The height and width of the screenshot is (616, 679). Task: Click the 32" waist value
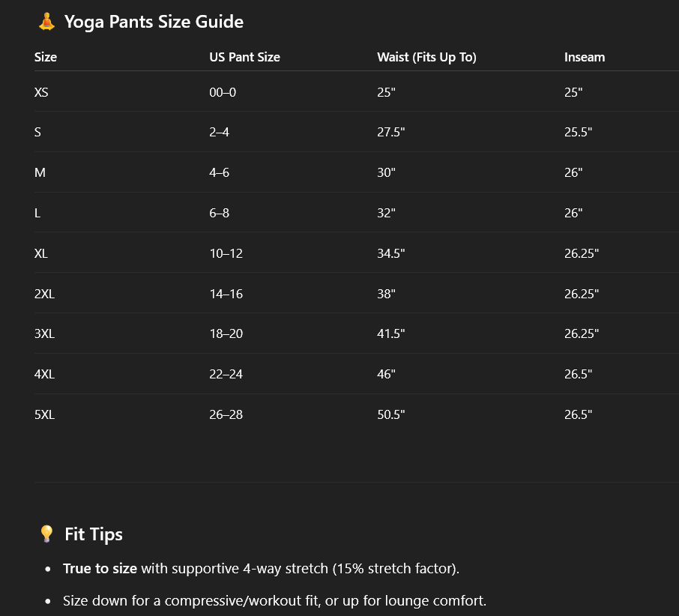click(386, 214)
